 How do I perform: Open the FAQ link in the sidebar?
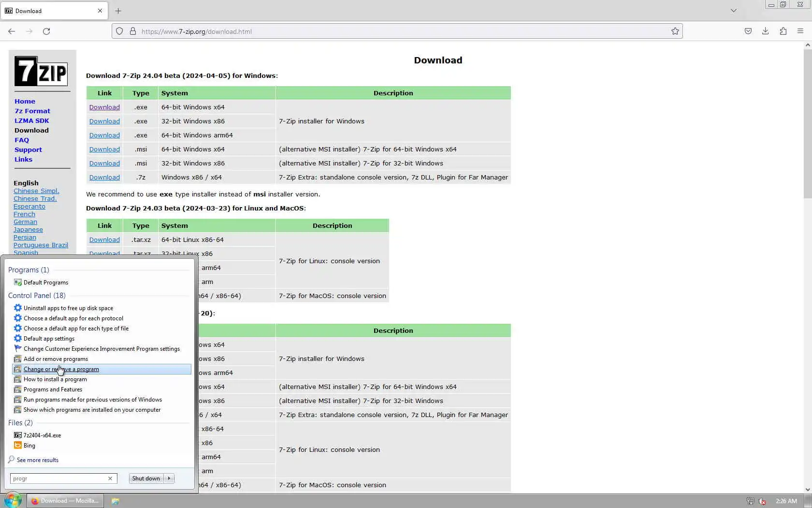[x=22, y=140]
